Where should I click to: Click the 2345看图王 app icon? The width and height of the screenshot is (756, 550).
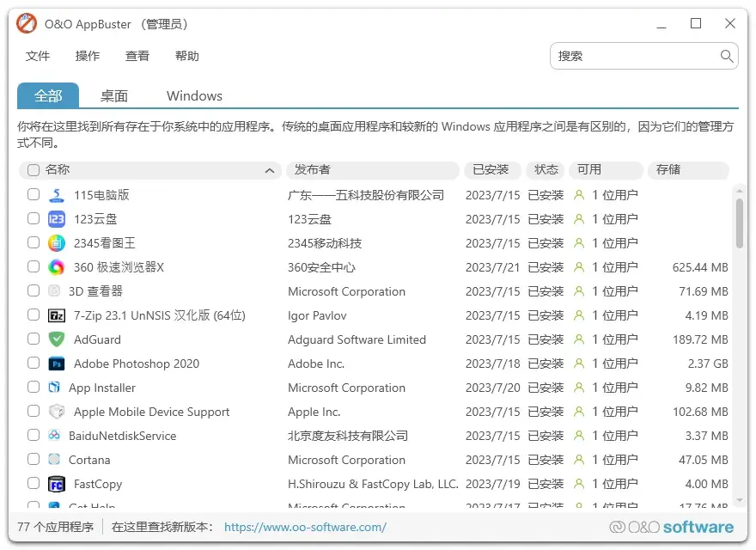click(x=57, y=243)
